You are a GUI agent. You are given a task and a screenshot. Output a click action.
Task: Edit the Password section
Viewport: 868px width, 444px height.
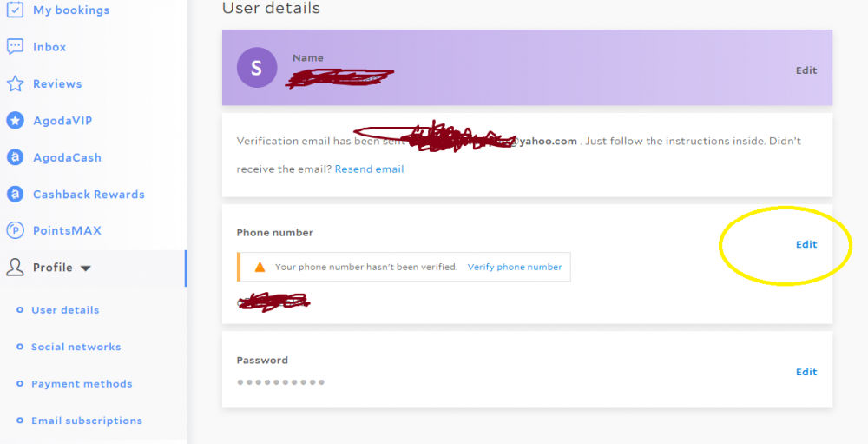[x=806, y=372]
